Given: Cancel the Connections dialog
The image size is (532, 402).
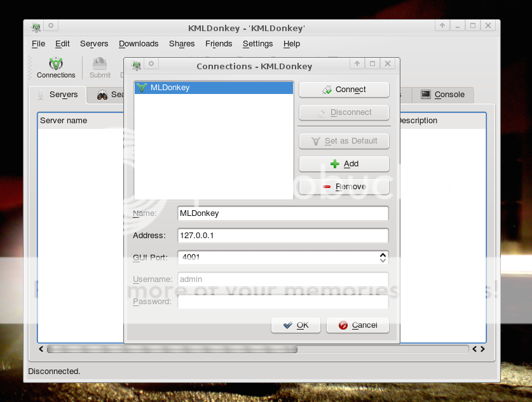Looking at the screenshot, I should pos(358,325).
